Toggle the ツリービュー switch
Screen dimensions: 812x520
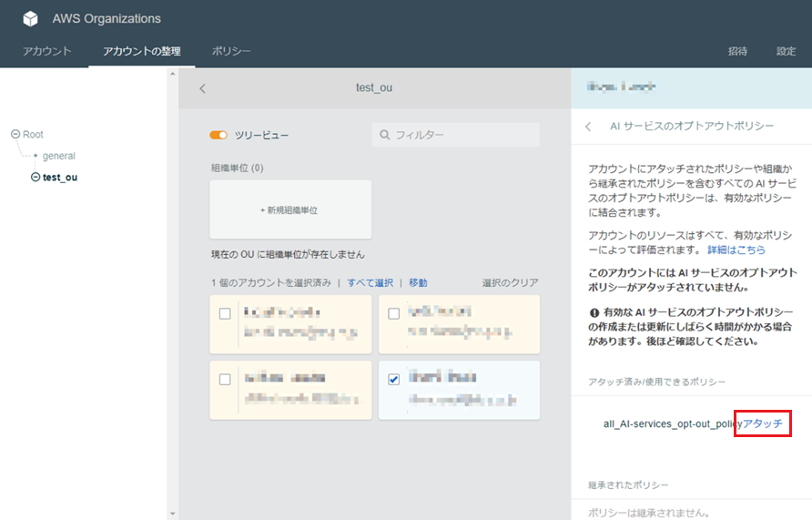(218, 135)
